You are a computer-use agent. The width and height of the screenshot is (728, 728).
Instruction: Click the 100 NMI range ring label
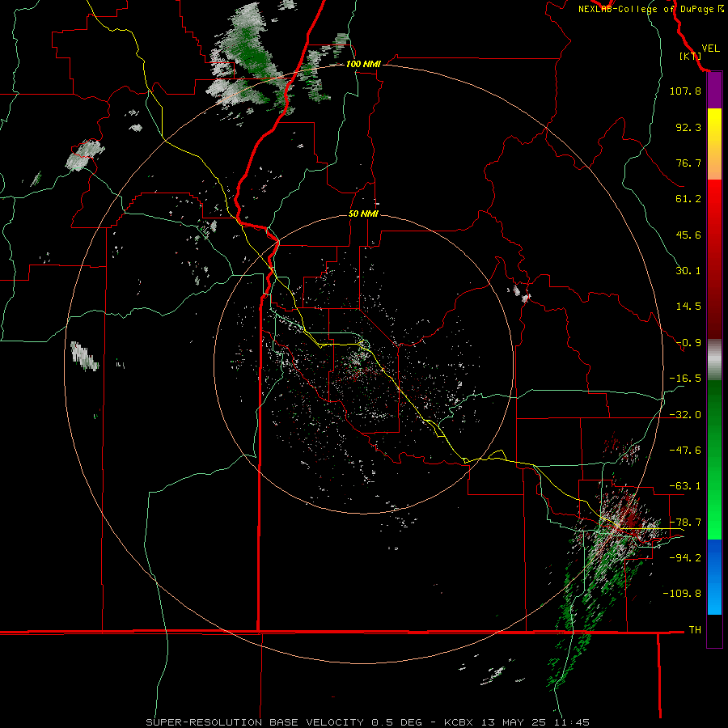pos(363,64)
